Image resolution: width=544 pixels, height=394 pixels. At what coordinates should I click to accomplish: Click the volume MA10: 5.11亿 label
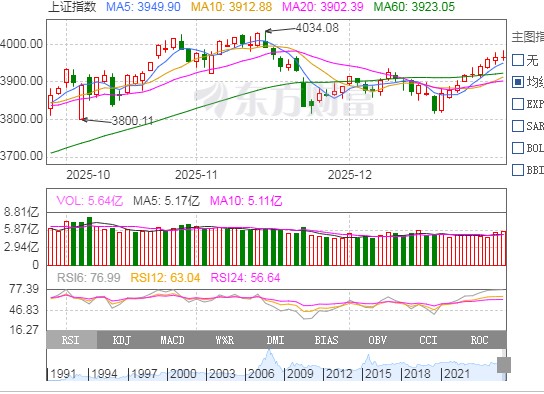[246, 201]
